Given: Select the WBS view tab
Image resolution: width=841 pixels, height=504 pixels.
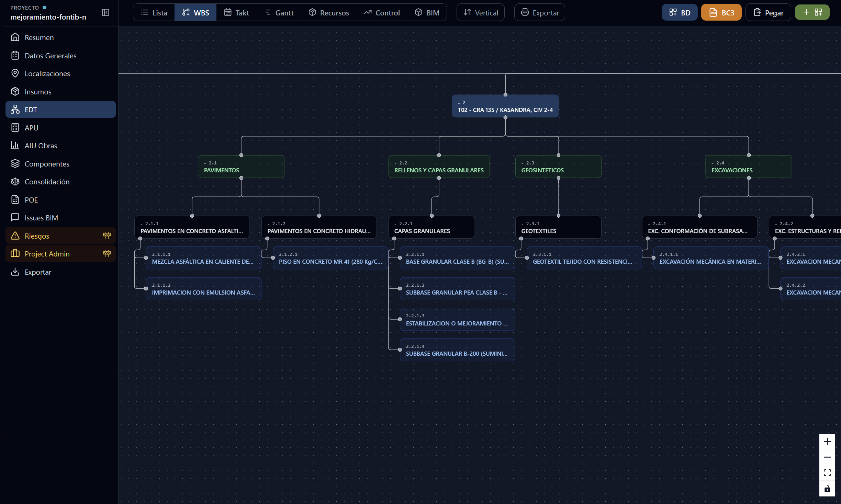Looking at the screenshot, I should coord(195,13).
